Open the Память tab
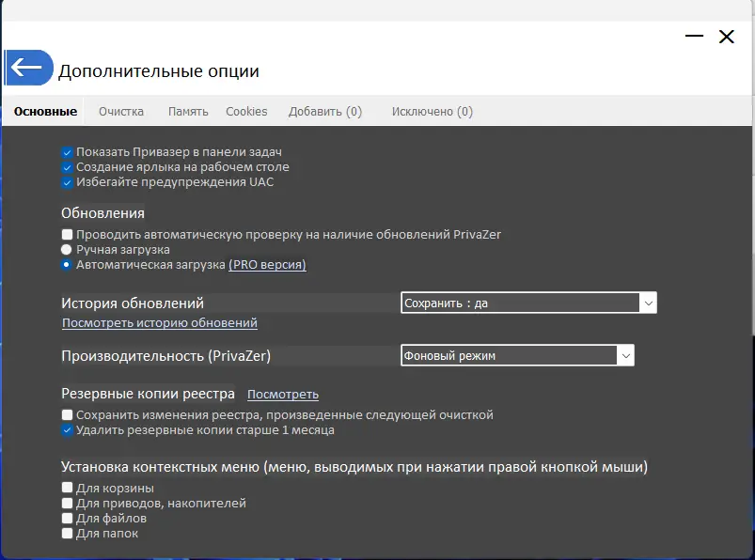The image size is (755, 560). click(188, 112)
